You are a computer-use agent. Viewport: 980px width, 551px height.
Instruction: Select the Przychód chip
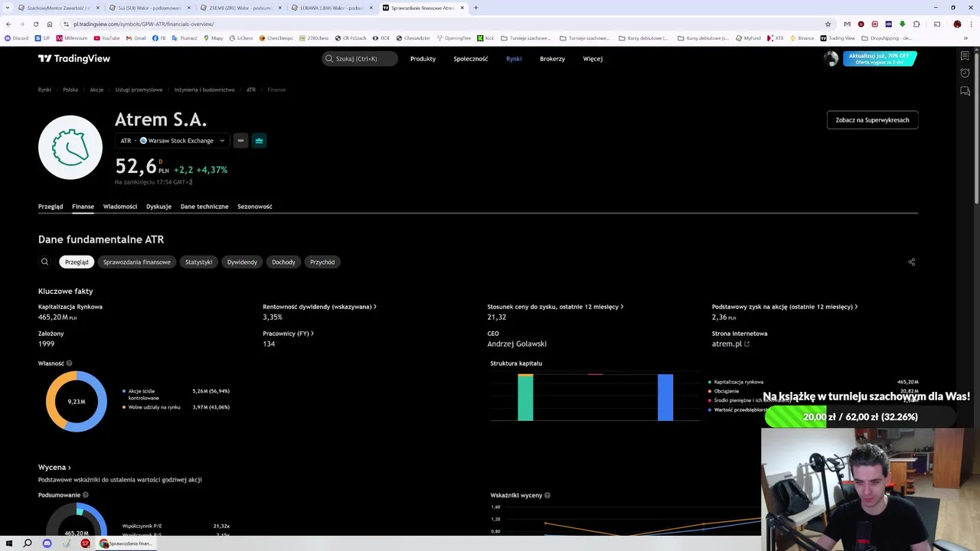point(322,262)
